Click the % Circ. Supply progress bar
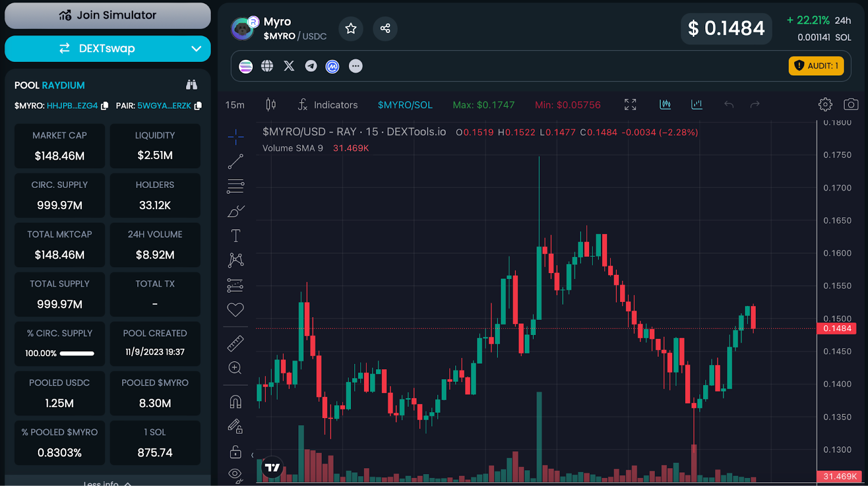 pyautogui.click(x=77, y=354)
